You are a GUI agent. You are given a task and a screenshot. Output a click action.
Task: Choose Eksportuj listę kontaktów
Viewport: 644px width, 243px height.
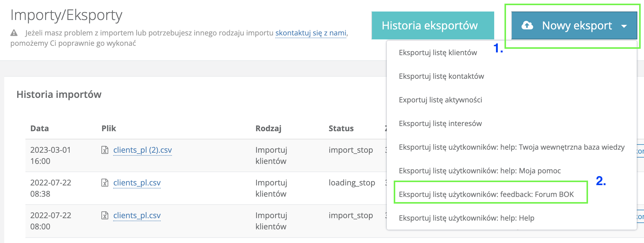pos(441,76)
